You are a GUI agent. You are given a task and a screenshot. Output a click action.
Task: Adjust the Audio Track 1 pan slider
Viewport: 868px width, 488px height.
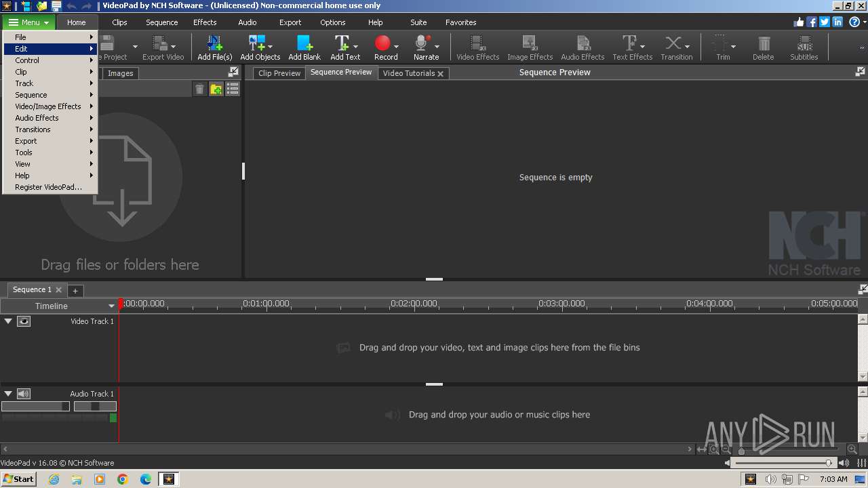click(95, 406)
